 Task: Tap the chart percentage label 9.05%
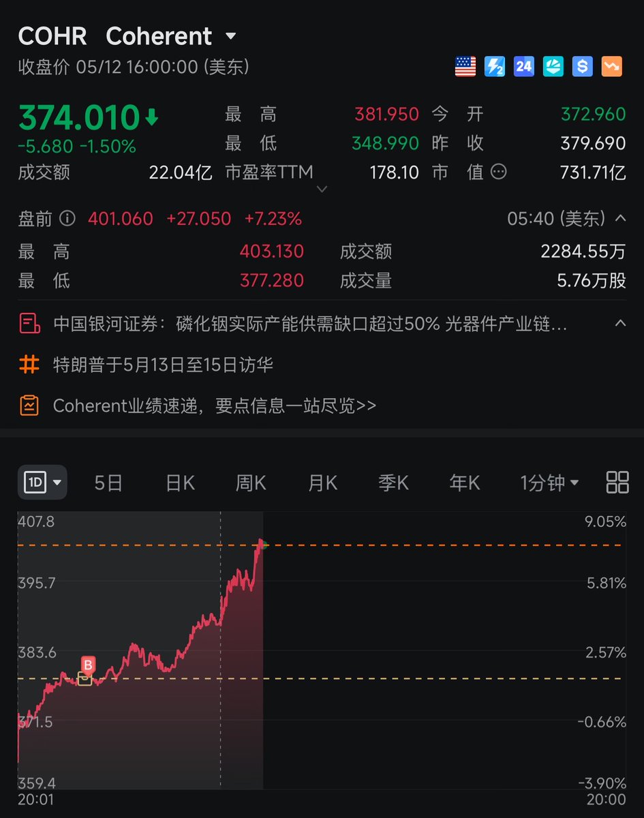pyautogui.click(x=605, y=521)
